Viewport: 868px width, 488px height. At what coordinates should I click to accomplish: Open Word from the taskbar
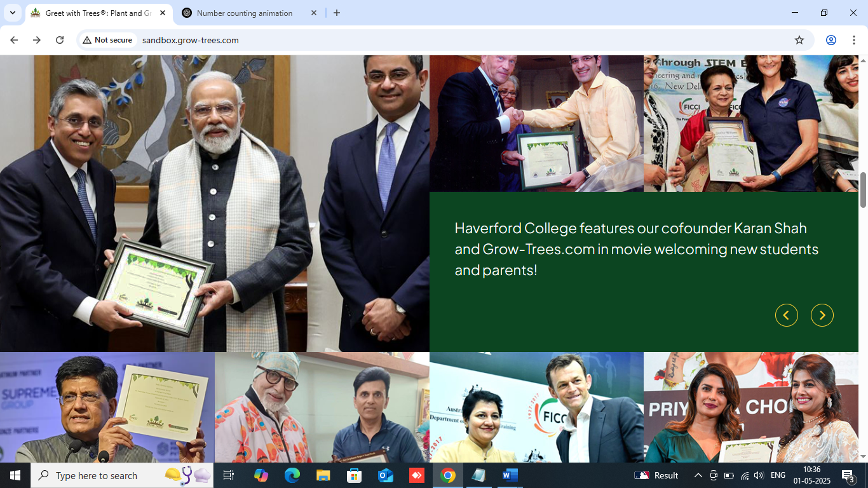click(510, 475)
